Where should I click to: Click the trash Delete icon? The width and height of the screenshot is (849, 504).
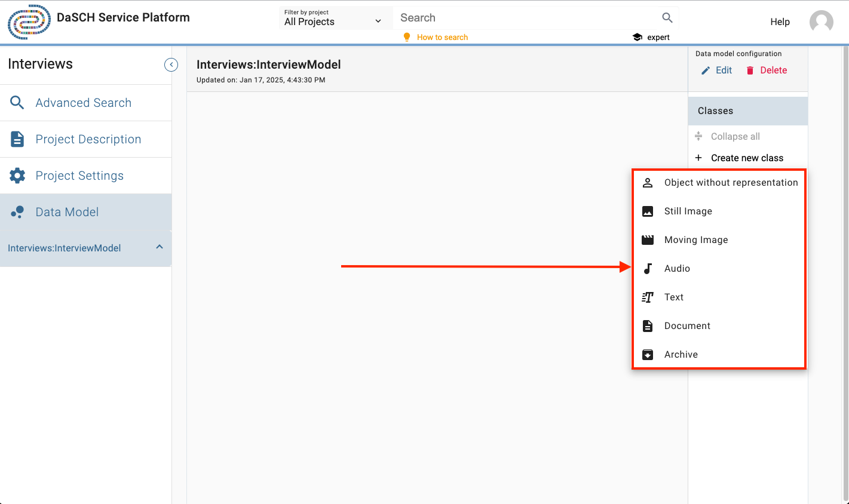tap(750, 70)
